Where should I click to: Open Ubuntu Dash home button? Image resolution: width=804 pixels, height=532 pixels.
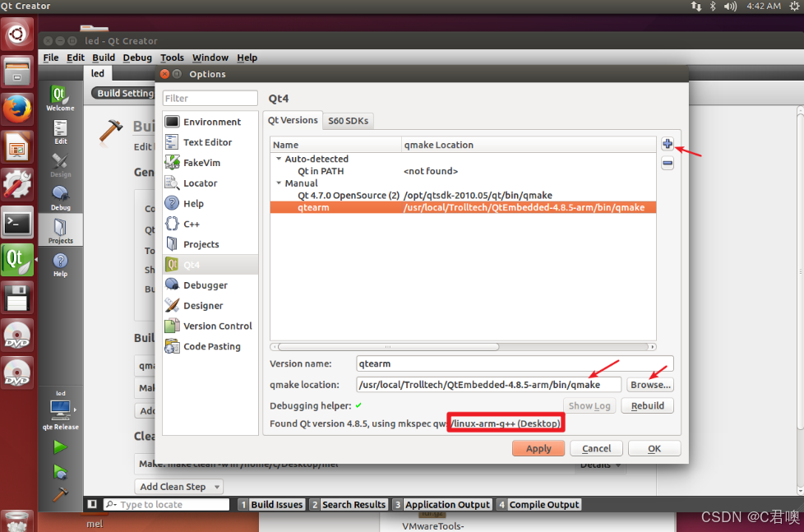pos(17,34)
